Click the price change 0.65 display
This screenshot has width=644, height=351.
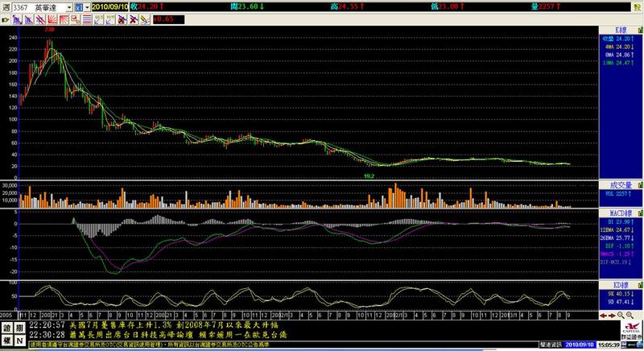coord(168,19)
